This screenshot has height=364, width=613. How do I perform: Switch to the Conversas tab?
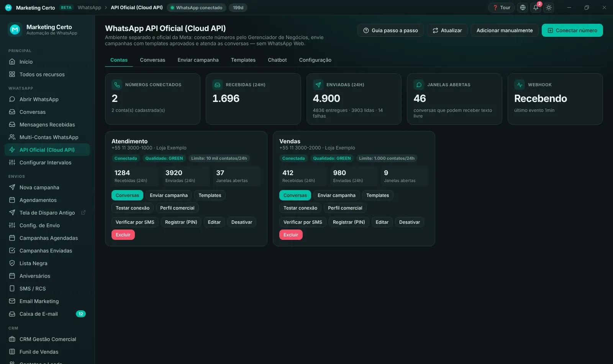[x=152, y=60]
